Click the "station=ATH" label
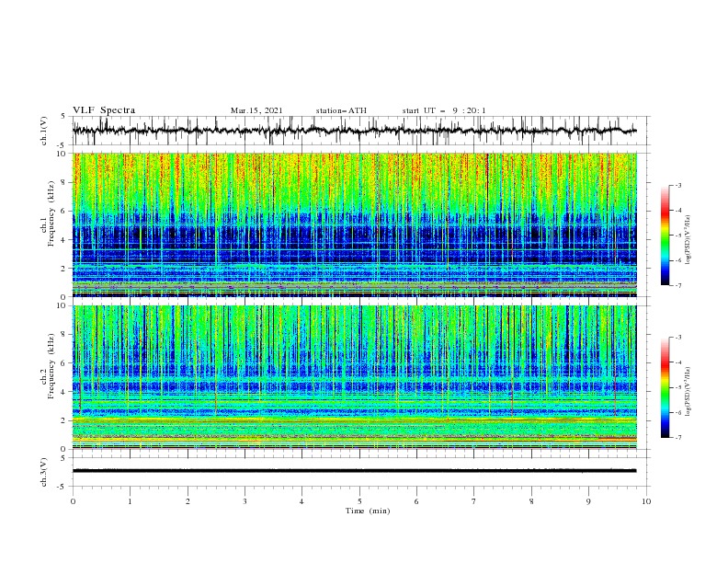 pos(341,110)
